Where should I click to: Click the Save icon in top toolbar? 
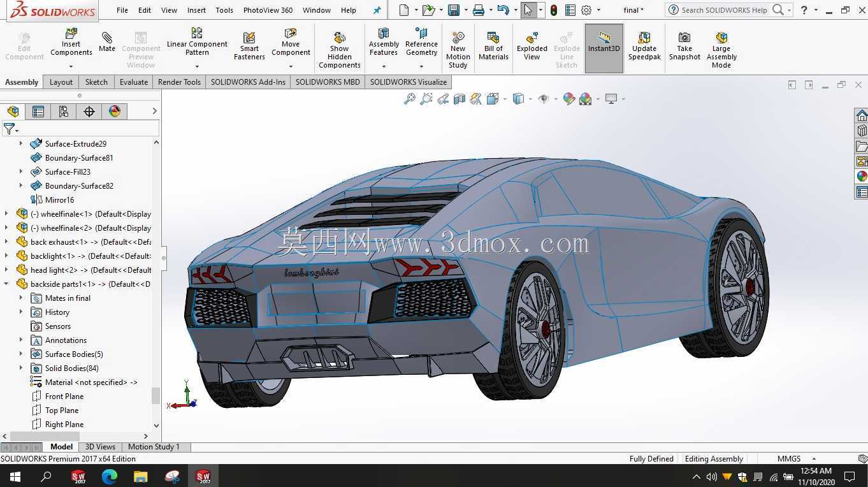pyautogui.click(x=454, y=10)
